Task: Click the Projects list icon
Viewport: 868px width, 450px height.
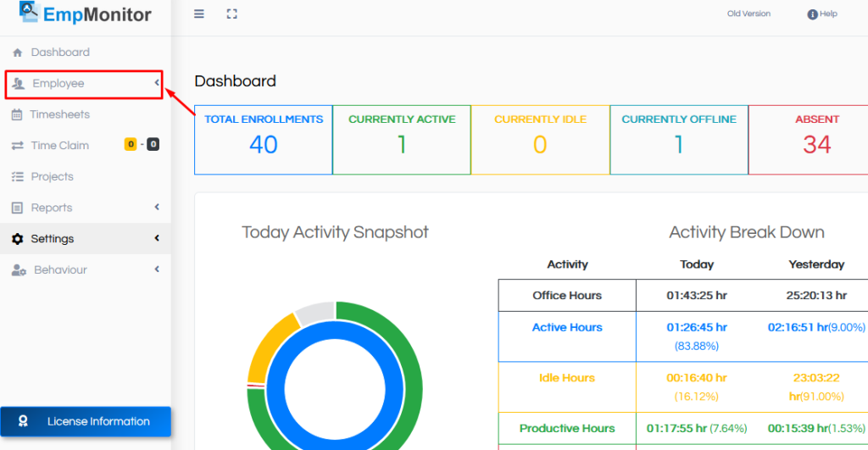Action: pos(17,176)
